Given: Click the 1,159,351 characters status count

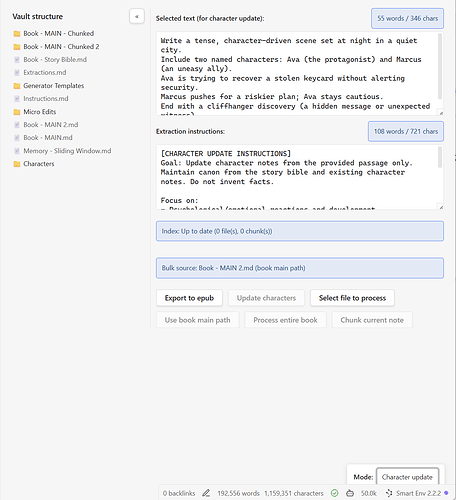Looking at the screenshot, I should [x=294, y=493].
